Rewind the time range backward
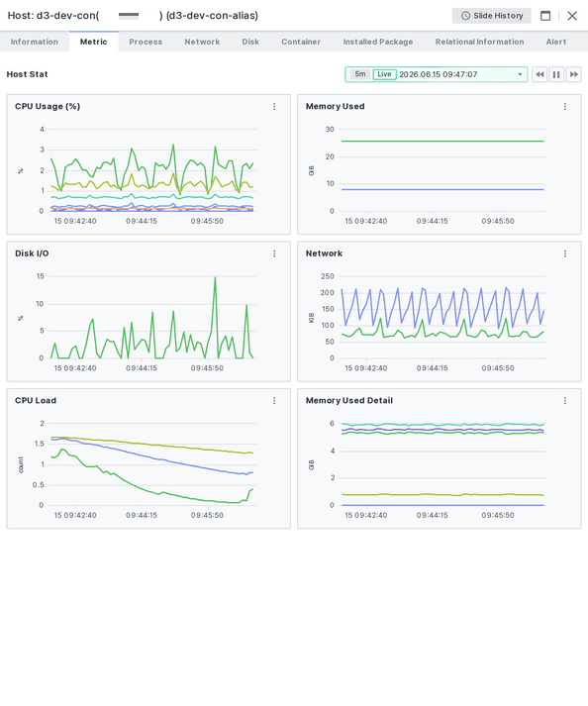The height and width of the screenshot is (706, 588). pos(539,74)
